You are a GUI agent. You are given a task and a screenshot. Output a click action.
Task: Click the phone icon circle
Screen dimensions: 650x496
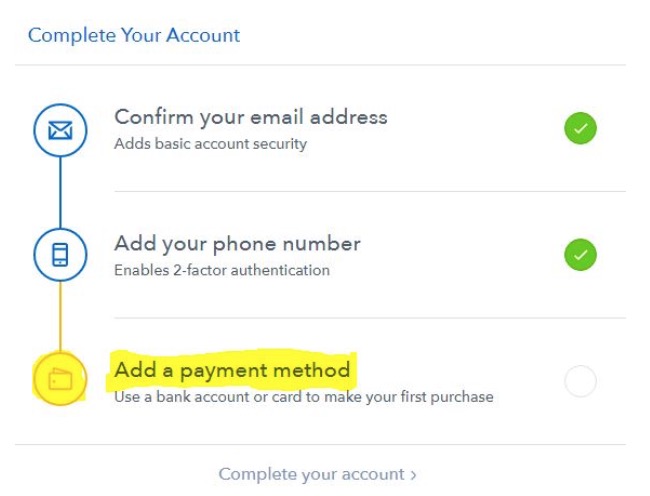(x=61, y=254)
